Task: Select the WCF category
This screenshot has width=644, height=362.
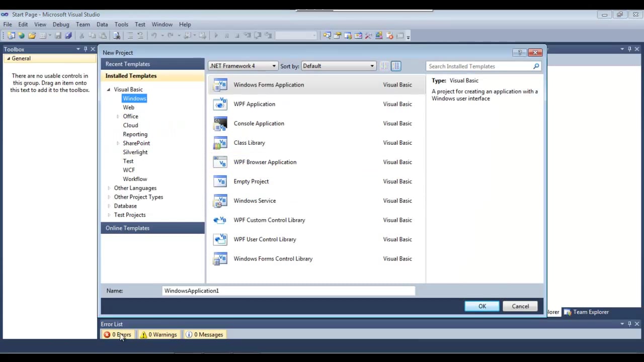Action: tap(129, 170)
